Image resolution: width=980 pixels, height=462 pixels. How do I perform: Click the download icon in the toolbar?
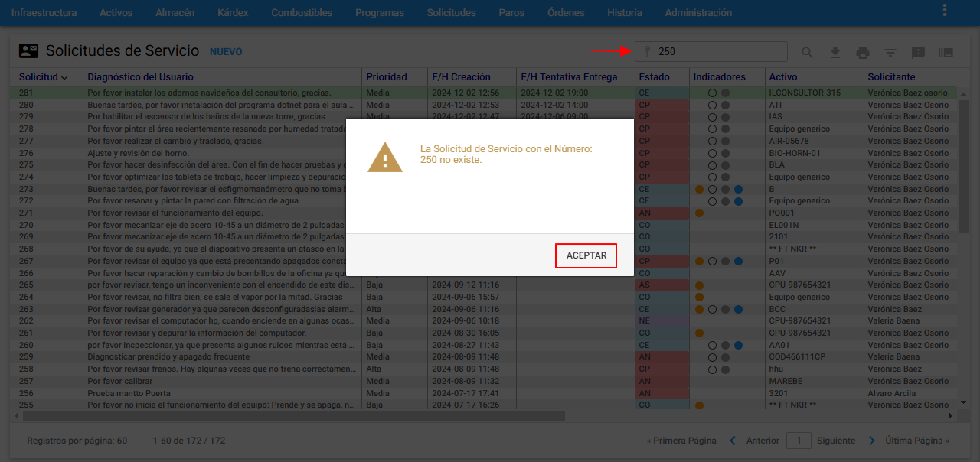pos(835,52)
